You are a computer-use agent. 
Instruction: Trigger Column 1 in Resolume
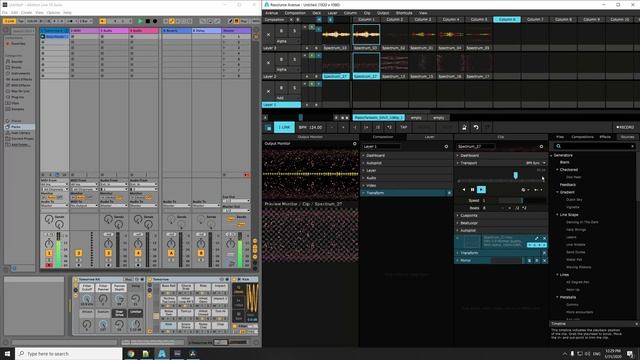[x=366, y=19]
